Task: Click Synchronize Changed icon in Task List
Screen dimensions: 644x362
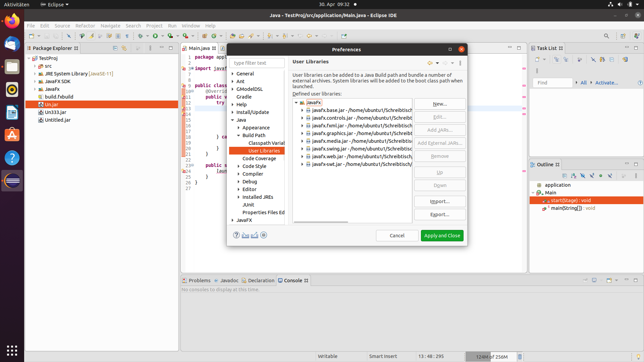Action: [x=625, y=59]
